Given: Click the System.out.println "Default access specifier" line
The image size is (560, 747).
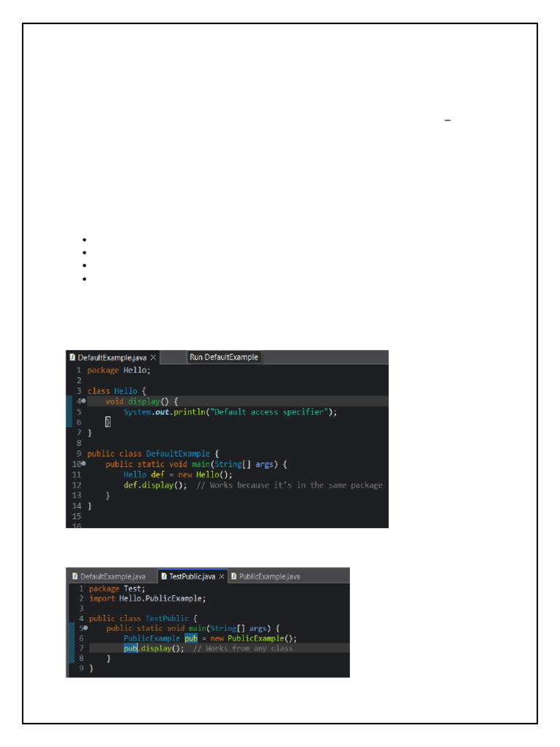Looking at the screenshot, I should point(230,412).
